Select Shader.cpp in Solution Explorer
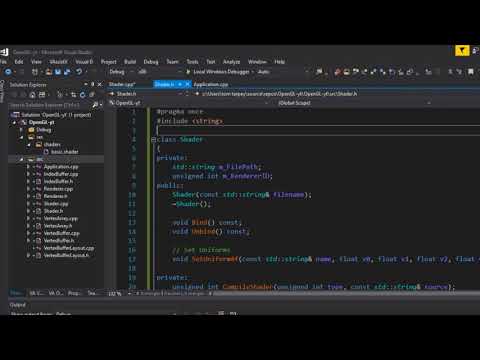Viewport: 480px width, 360px height. pos(56,203)
